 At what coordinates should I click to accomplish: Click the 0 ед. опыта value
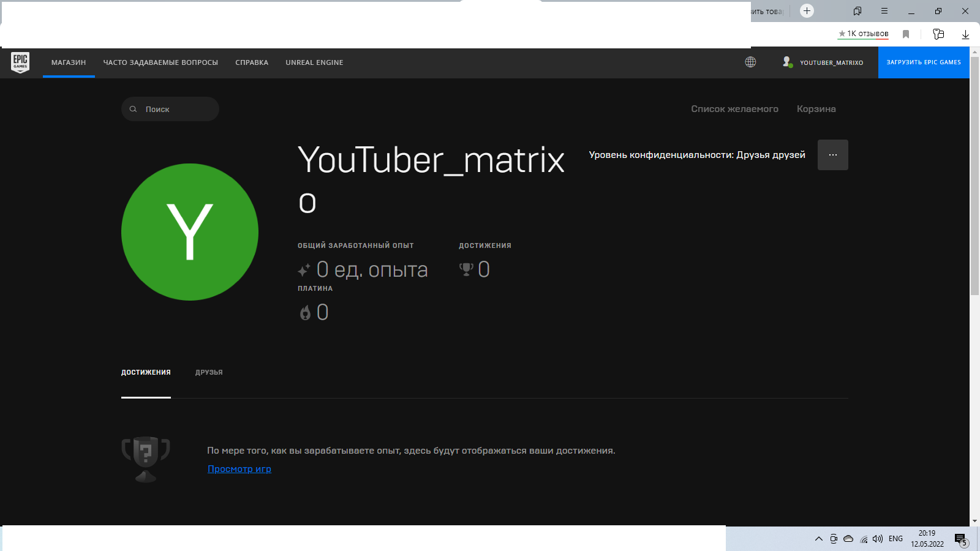[x=372, y=270]
